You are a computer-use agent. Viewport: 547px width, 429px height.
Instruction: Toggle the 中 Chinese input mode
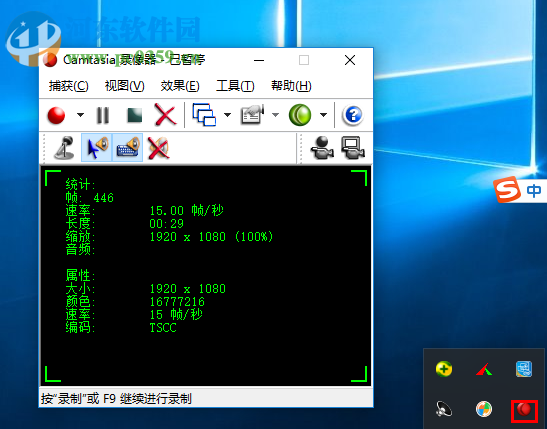[x=534, y=191]
